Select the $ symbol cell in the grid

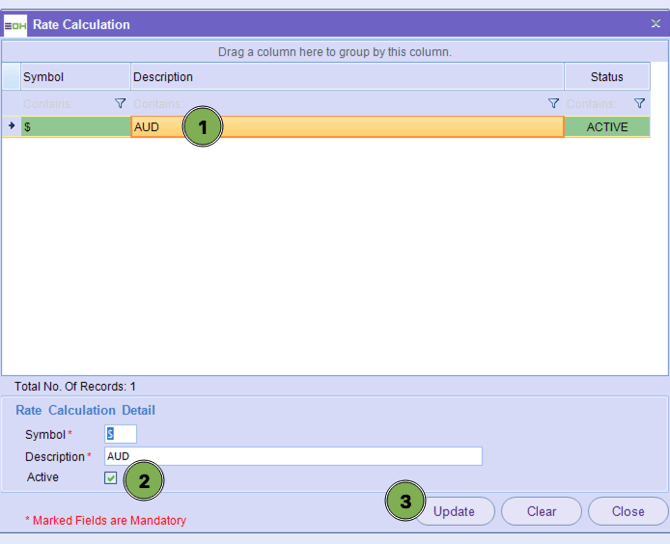[x=75, y=127]
